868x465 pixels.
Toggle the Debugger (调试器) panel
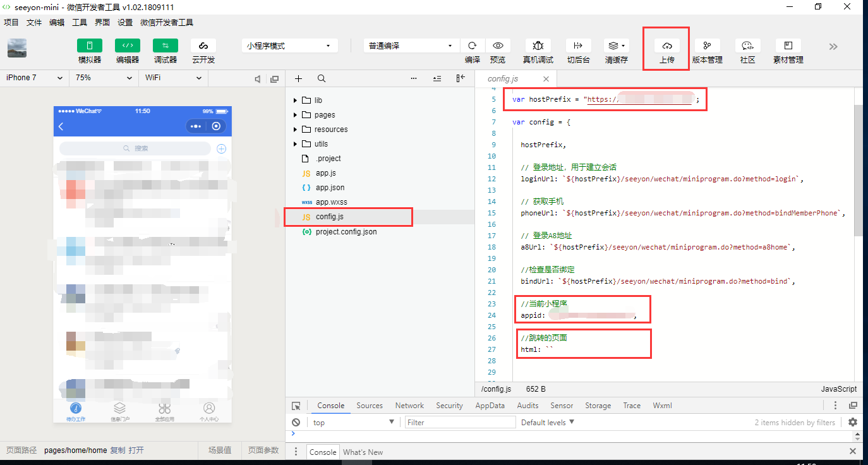coord(166,46)
